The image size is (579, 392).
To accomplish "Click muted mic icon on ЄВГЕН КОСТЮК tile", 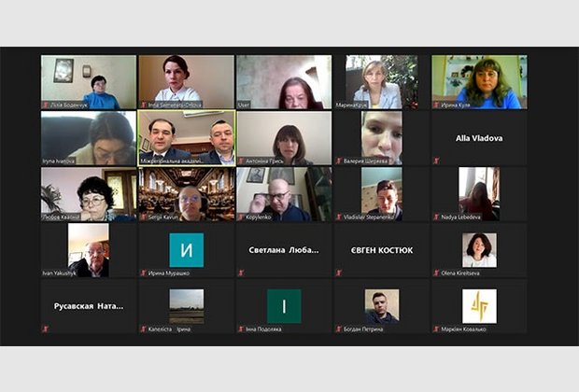I will coord(339,273).
